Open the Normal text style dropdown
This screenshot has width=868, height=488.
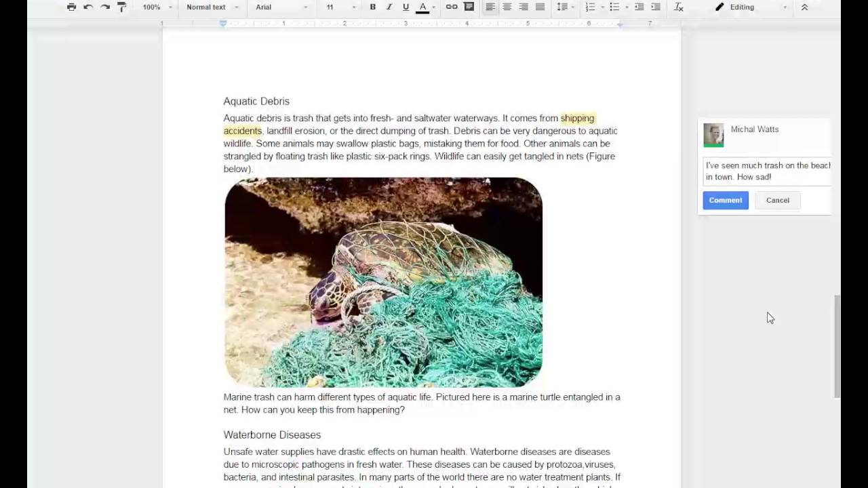pyautogui.click(x=212, y=7)
